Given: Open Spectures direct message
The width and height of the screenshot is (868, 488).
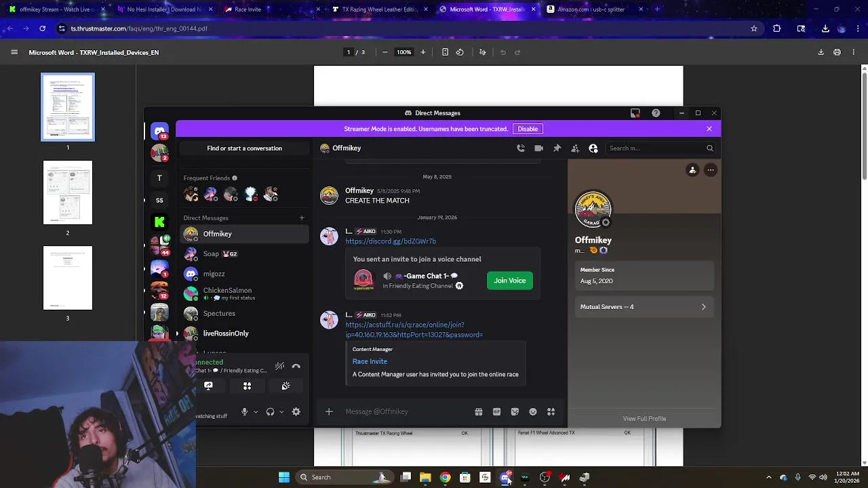Looking at the screenshot, I should click(245, 313).
